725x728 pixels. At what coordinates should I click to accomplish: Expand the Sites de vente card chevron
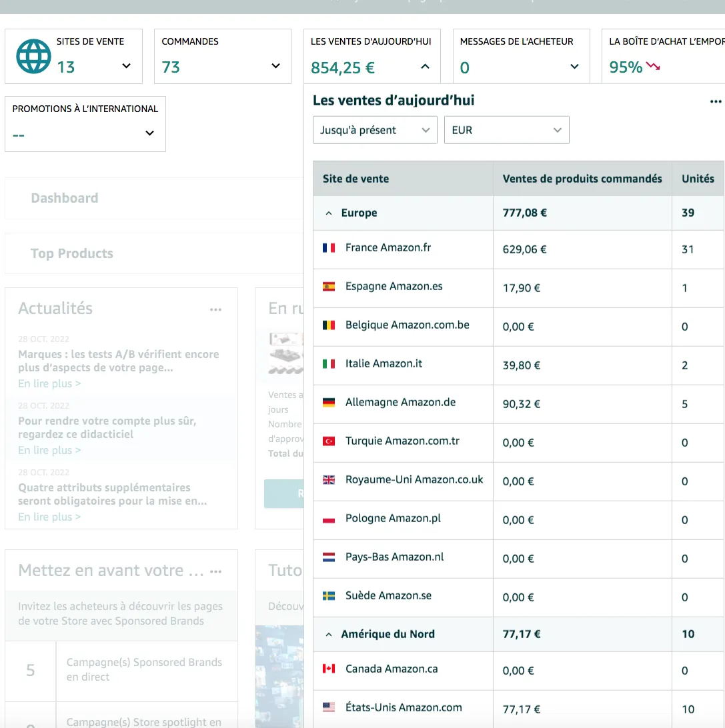(126, 66)
